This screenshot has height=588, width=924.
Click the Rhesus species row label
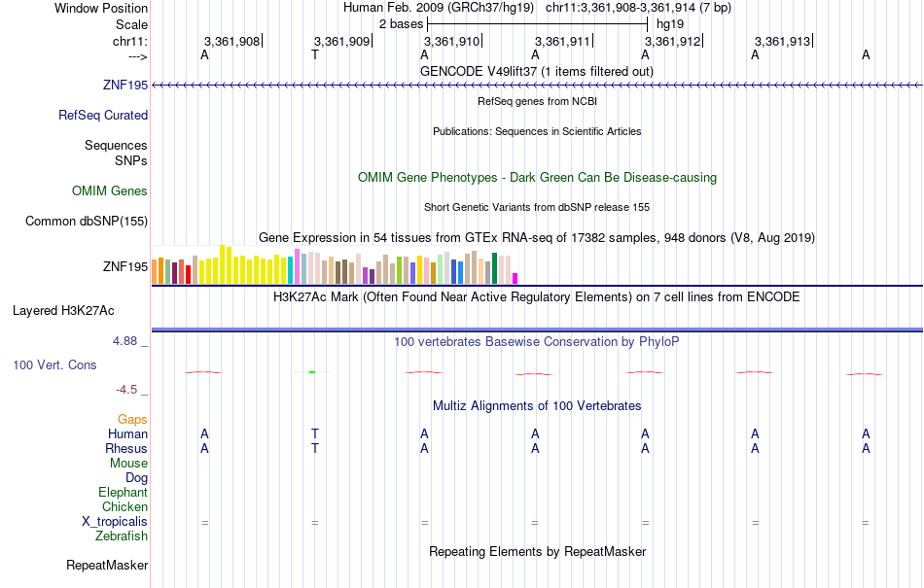[126, 448]
